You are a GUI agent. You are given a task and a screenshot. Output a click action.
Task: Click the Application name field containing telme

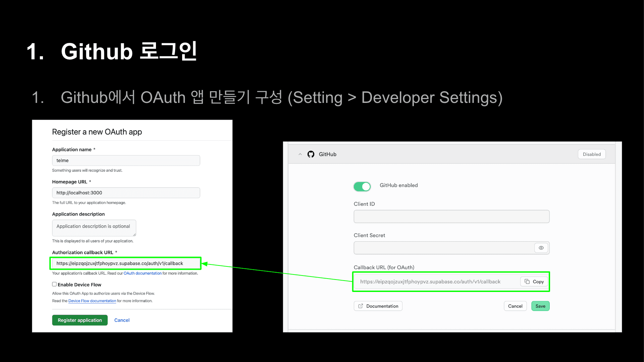126,161
